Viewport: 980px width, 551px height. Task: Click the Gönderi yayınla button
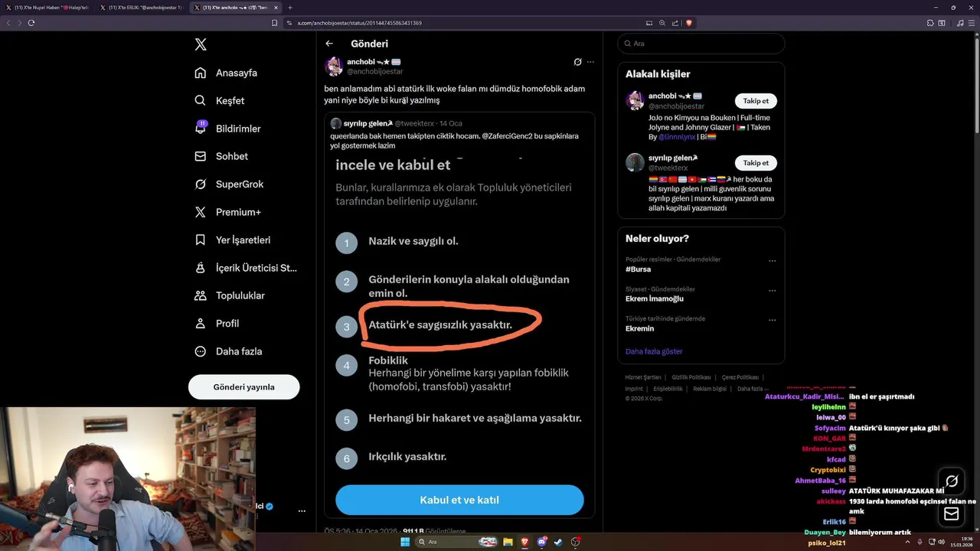(x=244, y=386)
